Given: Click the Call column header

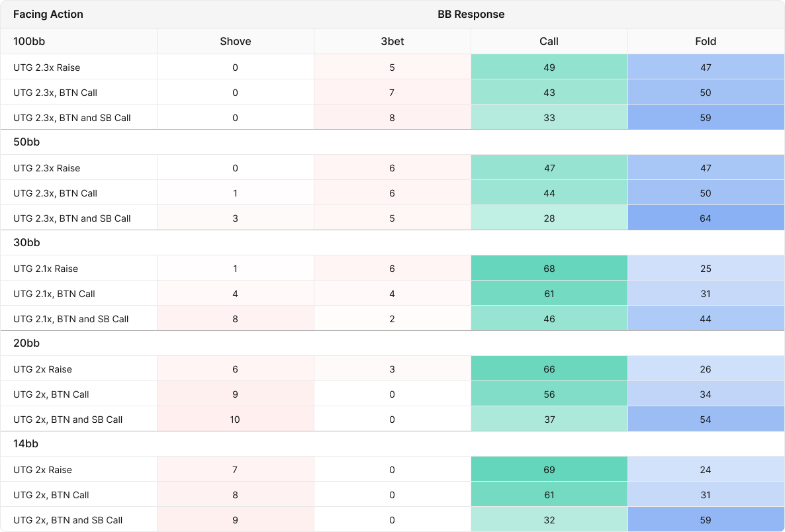Looking at the screenshot, I should [549, 41].
